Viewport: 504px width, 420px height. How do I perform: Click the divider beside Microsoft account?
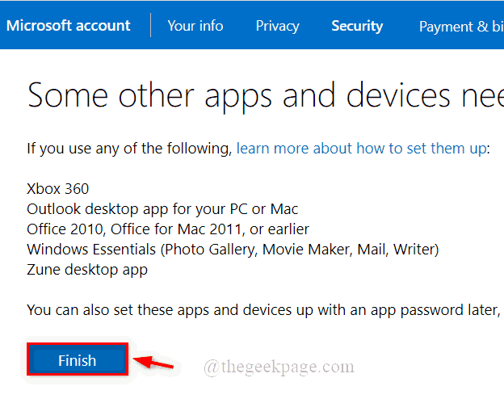(x=150, y=25)
